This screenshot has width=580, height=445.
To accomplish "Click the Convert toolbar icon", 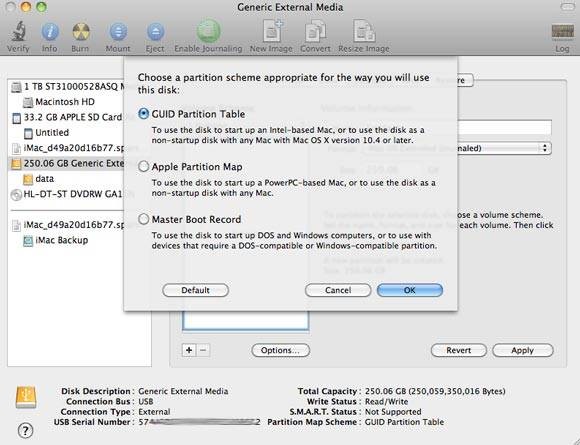I will point(315,31).
